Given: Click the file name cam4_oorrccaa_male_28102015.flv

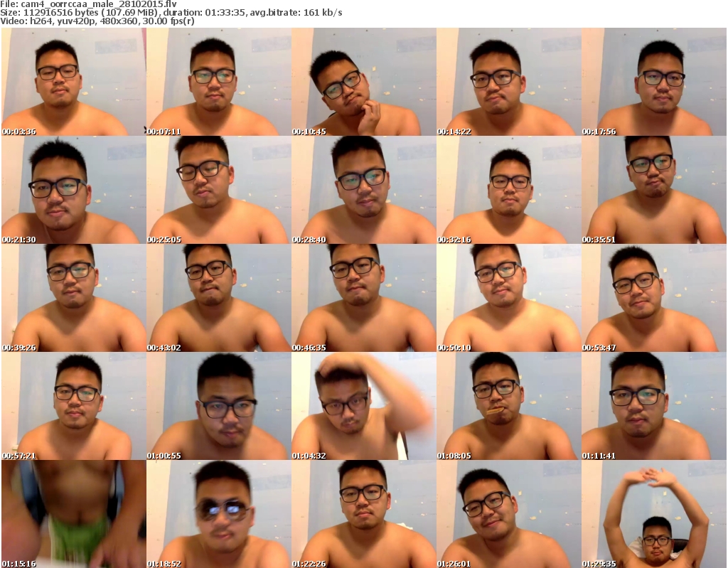Looking at the screenshot, I should (99, 4).
